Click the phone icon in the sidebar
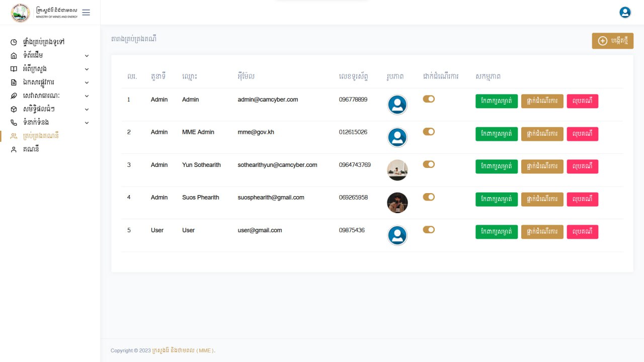The image size is (644, 362). pos(14,123)
